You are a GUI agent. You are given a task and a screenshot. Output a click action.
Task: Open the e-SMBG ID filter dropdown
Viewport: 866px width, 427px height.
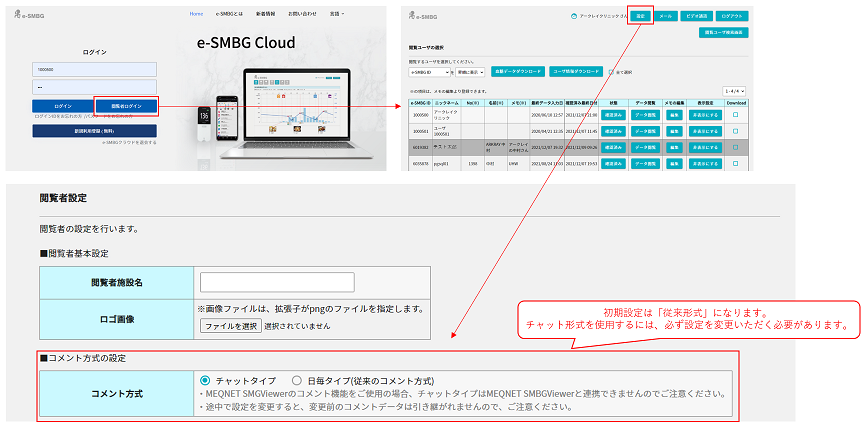tap(430, 72)
